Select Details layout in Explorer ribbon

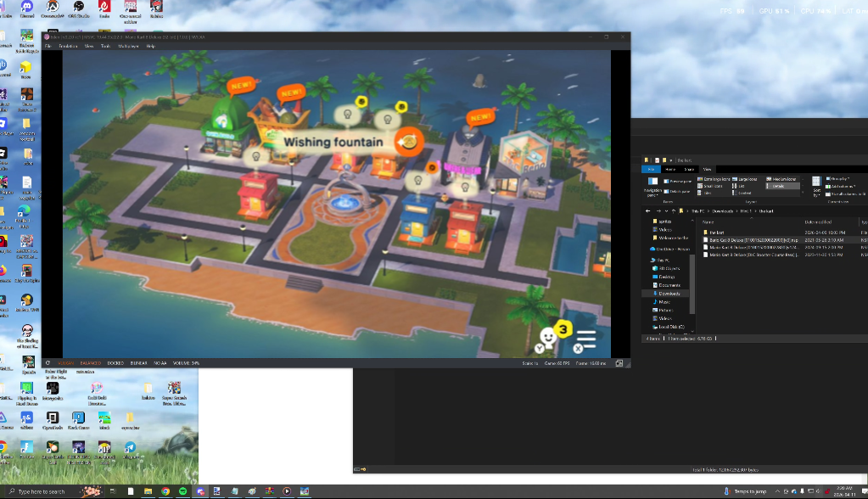(783, 186)
